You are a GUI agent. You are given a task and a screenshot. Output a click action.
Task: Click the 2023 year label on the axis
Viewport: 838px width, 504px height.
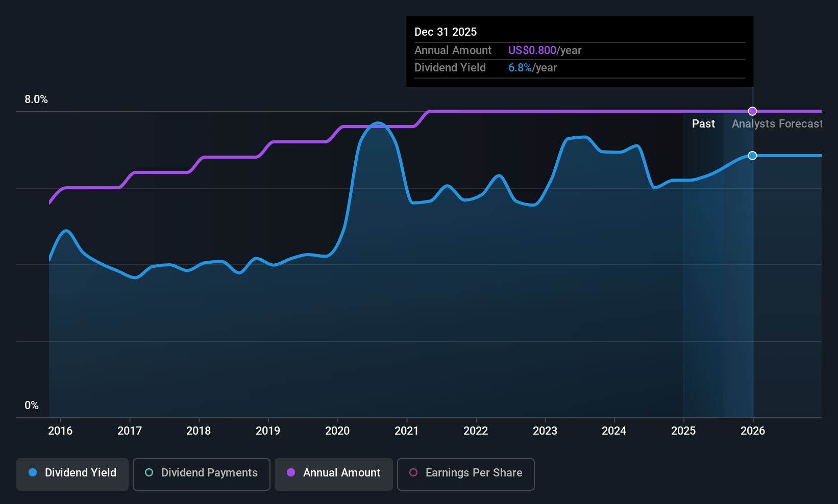(x=545, y=431)
